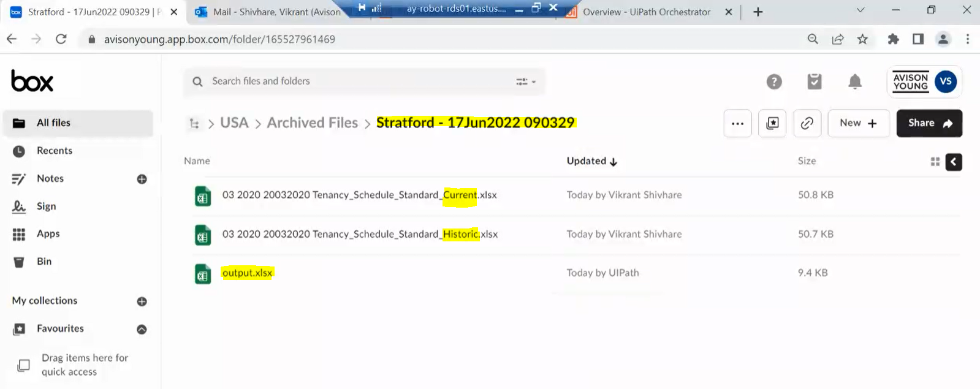Open the New item dropdown
The height and width of the screenshot is (389, 980).
(x=858, y=123)
